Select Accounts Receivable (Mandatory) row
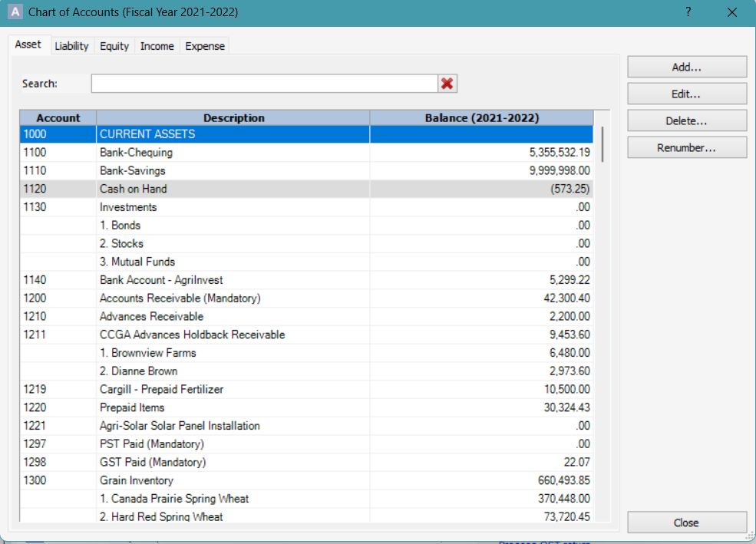756x544 pixels. click(x=230, y=298)
